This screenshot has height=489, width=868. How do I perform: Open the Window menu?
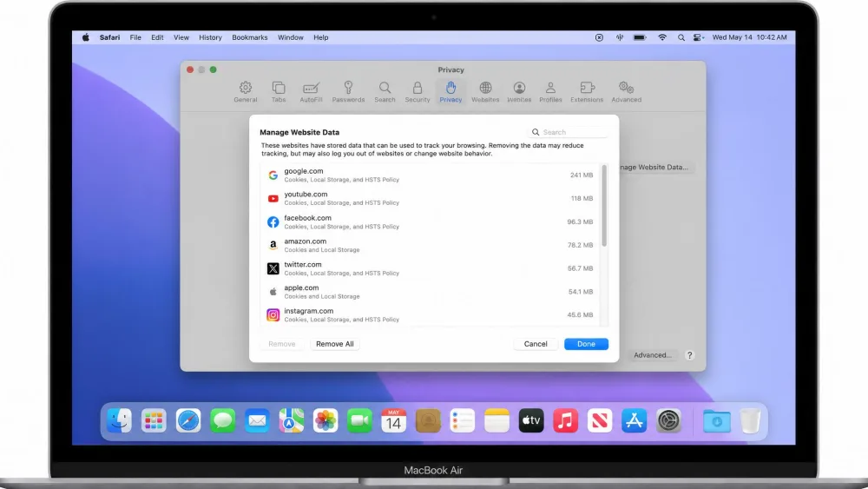[x=291, y=37]
